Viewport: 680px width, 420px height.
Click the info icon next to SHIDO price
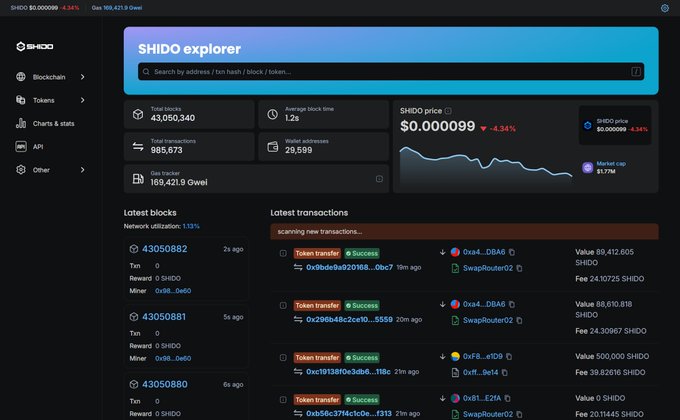[x=448, y=111]
